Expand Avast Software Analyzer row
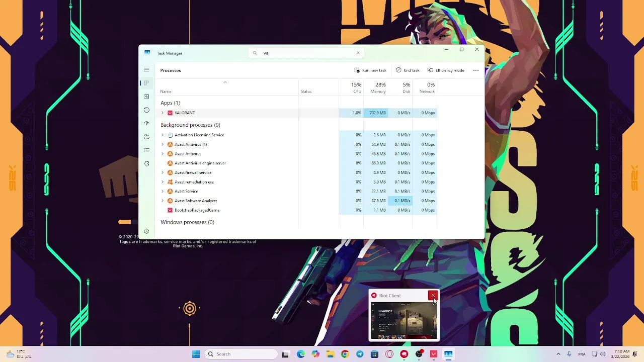Image resolution: width=644 pixels, height=362 pixels. click(163, 201)
